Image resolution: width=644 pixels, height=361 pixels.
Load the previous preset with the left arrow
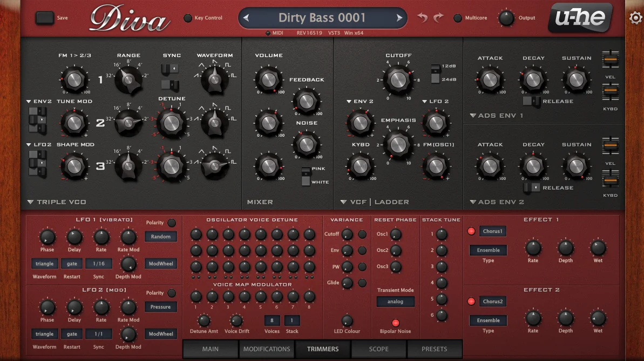coord(246,17)
